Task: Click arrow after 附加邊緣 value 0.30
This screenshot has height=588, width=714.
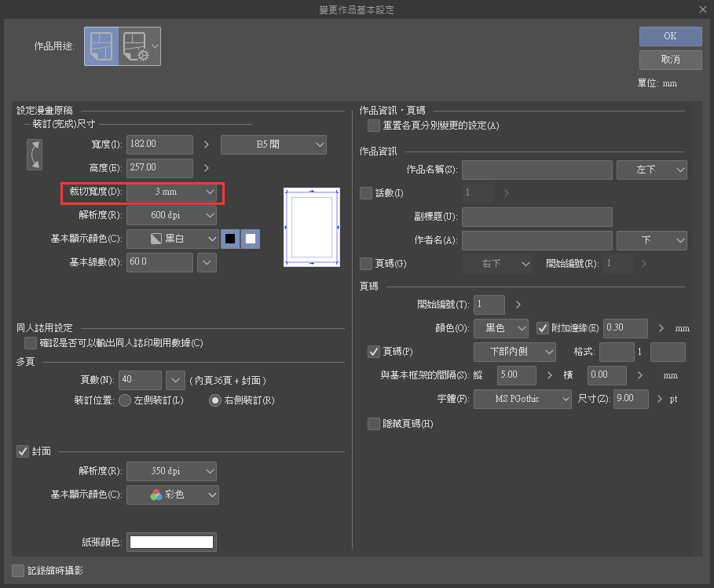Action: tap(661, 328)
